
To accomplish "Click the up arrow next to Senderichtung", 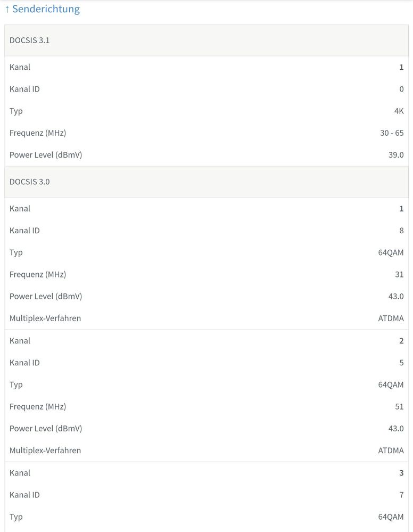I will (x=7, y=9).
